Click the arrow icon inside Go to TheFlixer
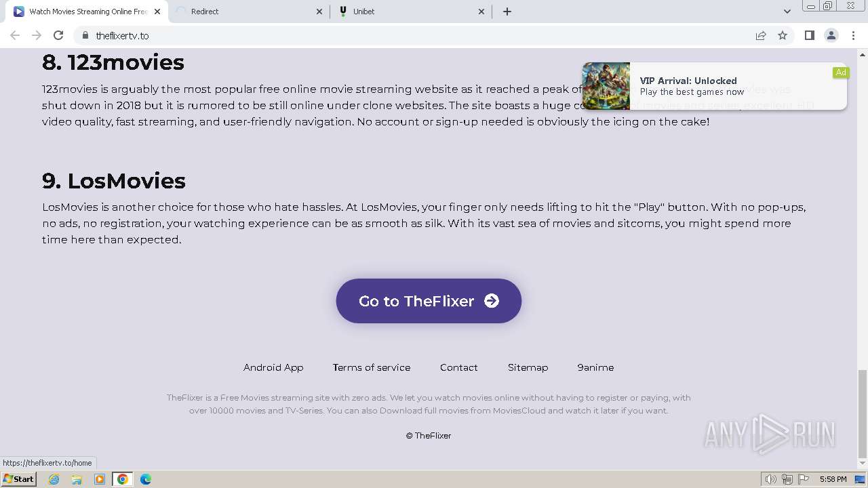The height and width of the screenshot is (488, 868). click(492, 301)
